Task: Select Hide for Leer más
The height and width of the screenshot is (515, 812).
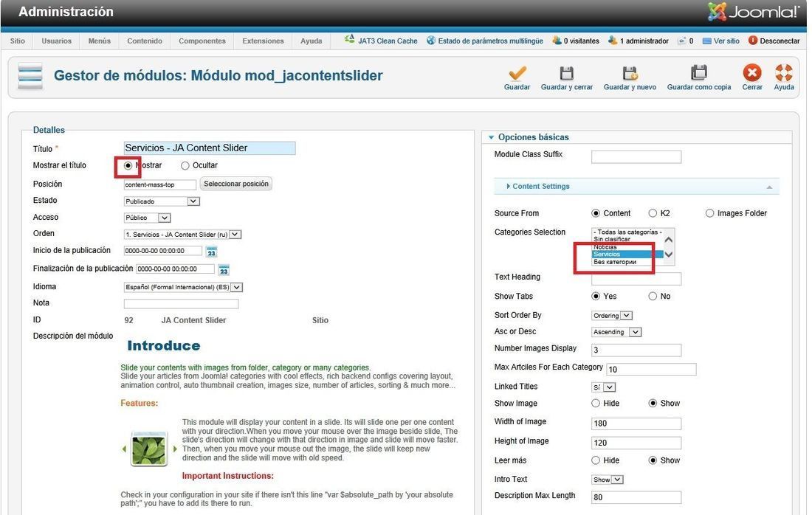Action: pos(596,460)
